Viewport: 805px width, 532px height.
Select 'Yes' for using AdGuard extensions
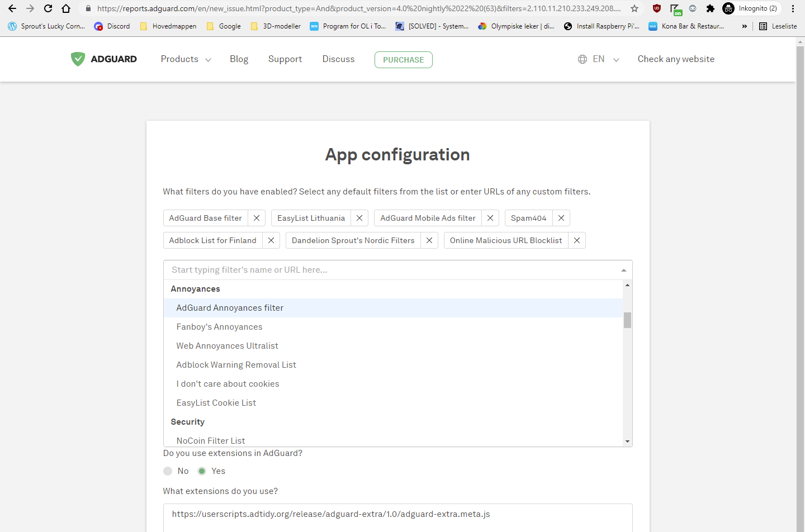[x=202, y=471]
